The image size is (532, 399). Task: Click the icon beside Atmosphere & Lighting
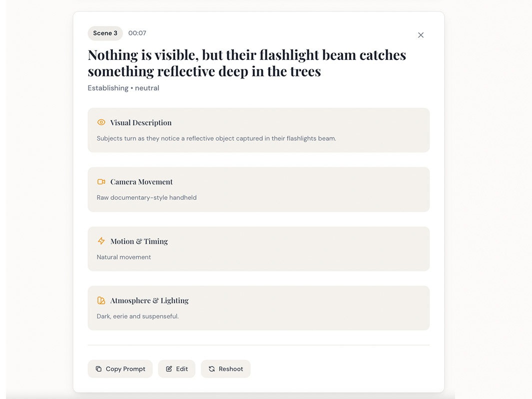click(x=101, y=300)
